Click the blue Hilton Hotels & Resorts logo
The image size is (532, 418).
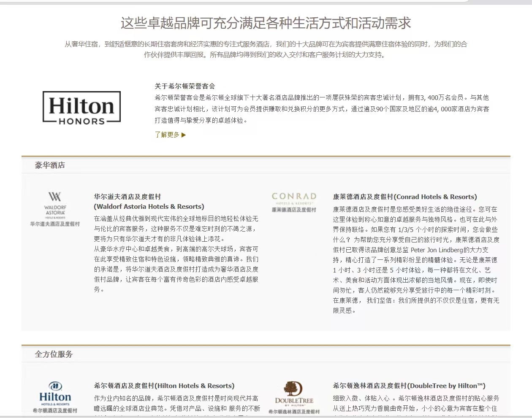(x=55, y=397)
